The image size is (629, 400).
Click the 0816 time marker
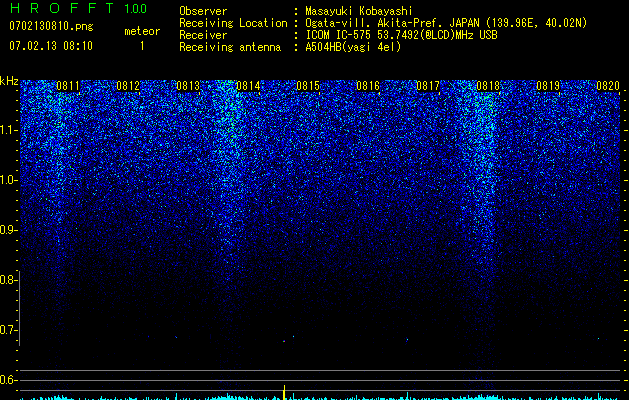click(368, 86)
